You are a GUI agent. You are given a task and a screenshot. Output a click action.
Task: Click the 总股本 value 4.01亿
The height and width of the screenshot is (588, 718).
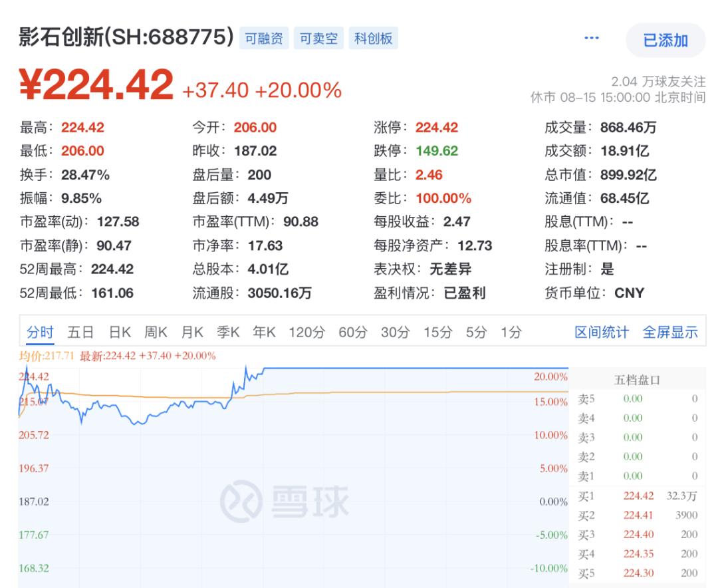[x=268, y=269]
